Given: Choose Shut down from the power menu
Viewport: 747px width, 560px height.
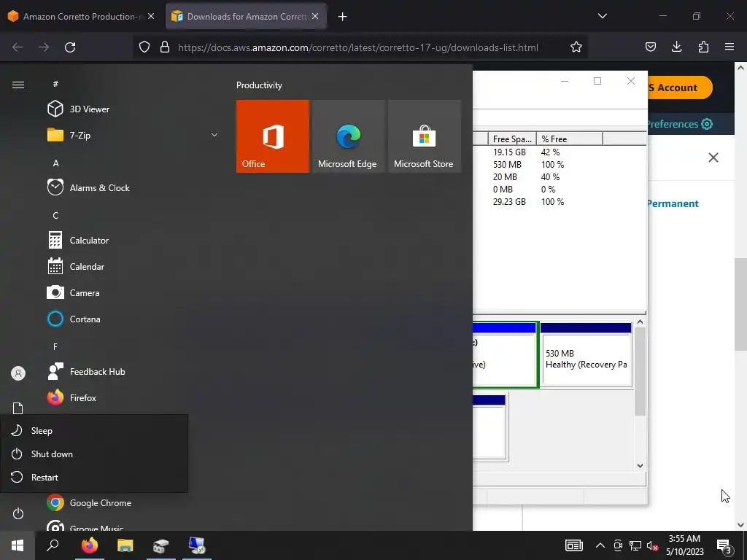Looking at the screenshot, I should 94,454.
